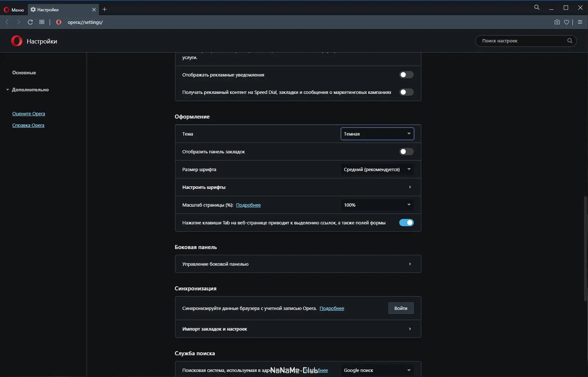
Task: Select Основные in the settings sidebar
Action: (24, 72)
